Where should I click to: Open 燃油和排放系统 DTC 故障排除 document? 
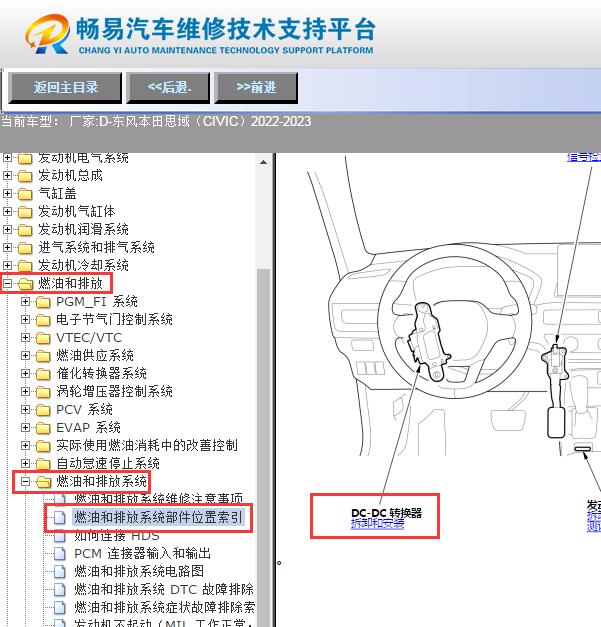(x=164, y=589)
